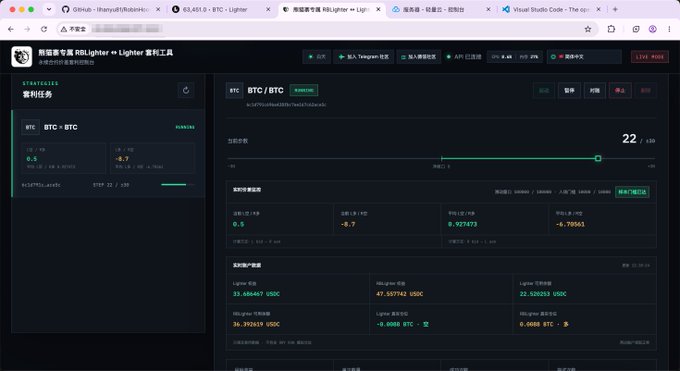Click the BTC badge in strategy card

point(30,127)
